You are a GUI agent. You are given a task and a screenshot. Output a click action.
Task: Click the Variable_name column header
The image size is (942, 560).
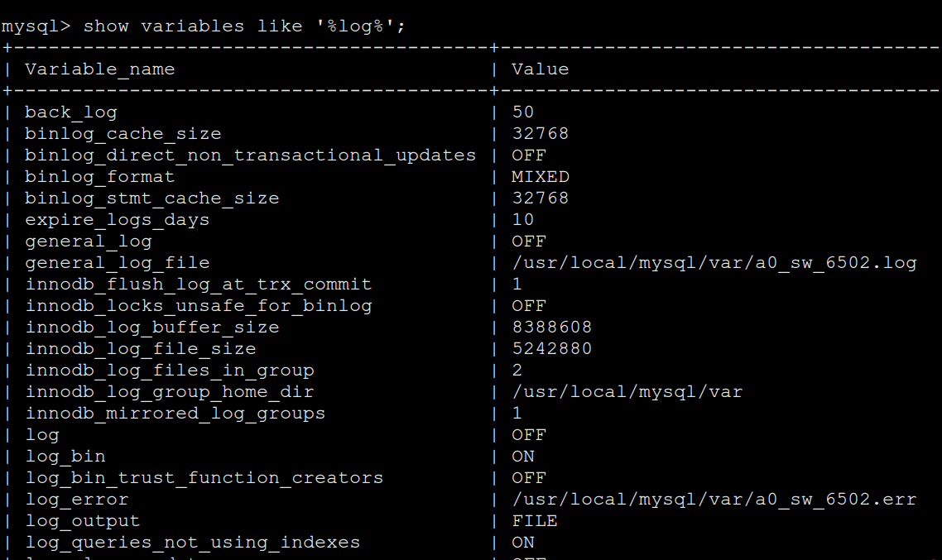pyautogui.click(x=99, y=69)
